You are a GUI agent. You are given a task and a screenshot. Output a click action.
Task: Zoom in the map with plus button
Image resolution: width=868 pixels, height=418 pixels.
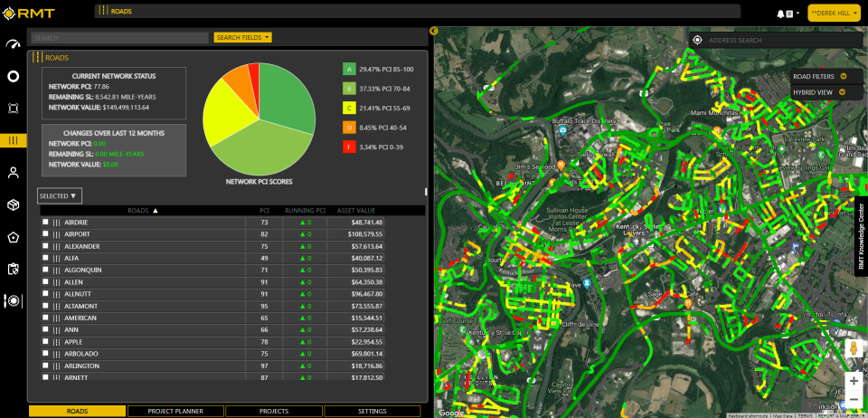click(x=854, y=381)
